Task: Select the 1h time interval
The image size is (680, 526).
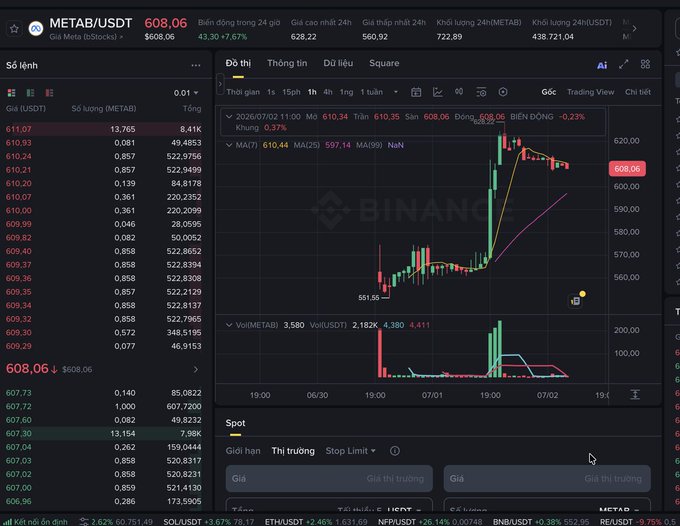Action: [312, 92]
